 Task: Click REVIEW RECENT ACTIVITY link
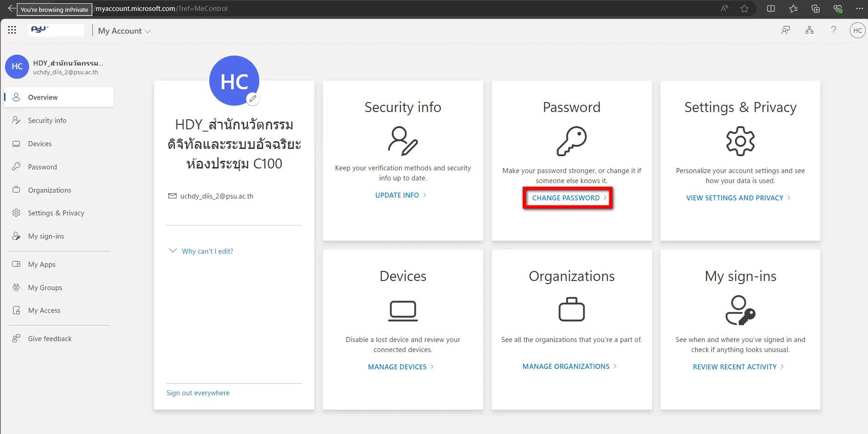[738, 367]
